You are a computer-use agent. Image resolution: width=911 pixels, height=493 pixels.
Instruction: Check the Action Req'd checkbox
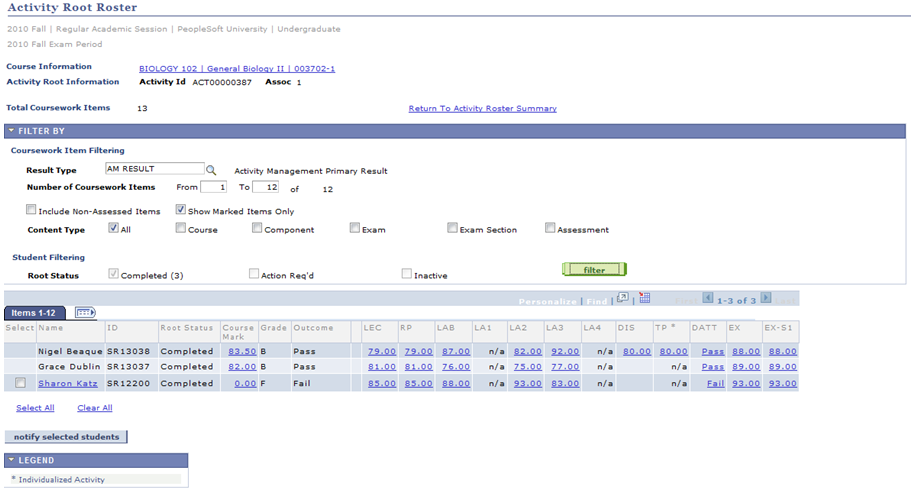[x=254, y=274]
